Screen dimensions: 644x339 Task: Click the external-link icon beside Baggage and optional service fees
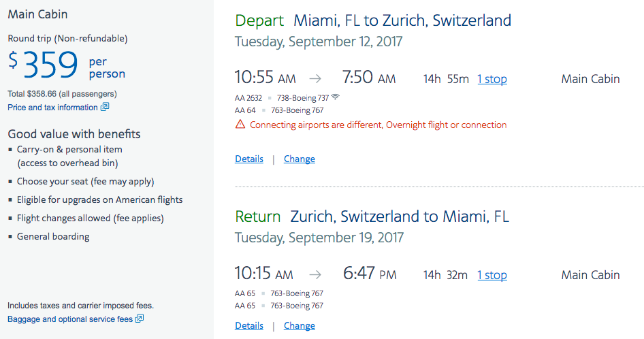[140, 319]
